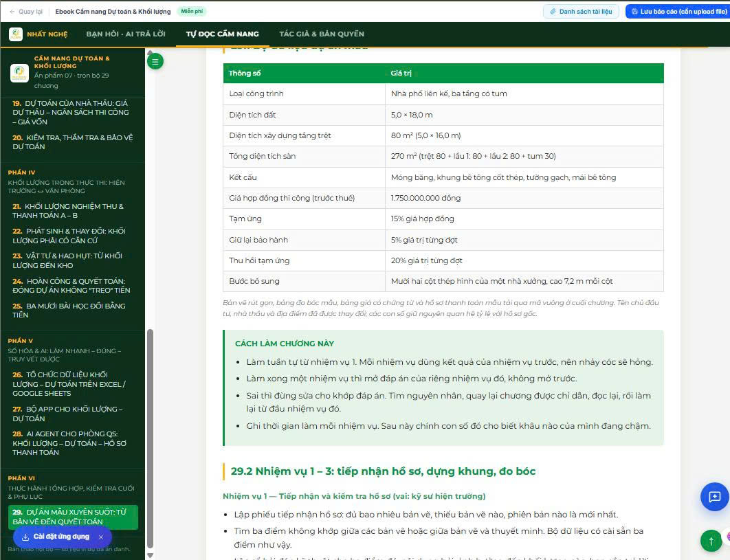730x560 pixels.
Task: Click Lưu báo cáo upload button
Action: [678, 12]
